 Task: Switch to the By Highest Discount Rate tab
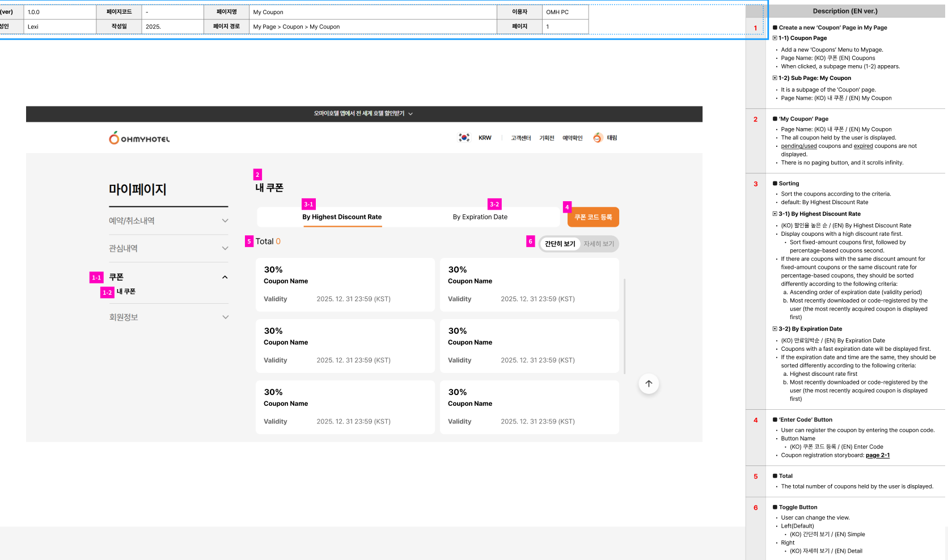click(342, 217)
